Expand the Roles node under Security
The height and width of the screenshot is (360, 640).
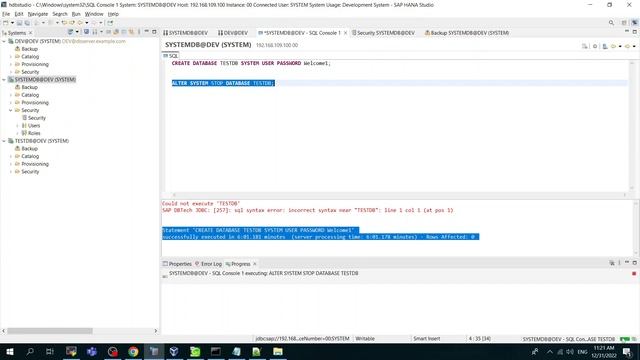click(x=17, y=133)
